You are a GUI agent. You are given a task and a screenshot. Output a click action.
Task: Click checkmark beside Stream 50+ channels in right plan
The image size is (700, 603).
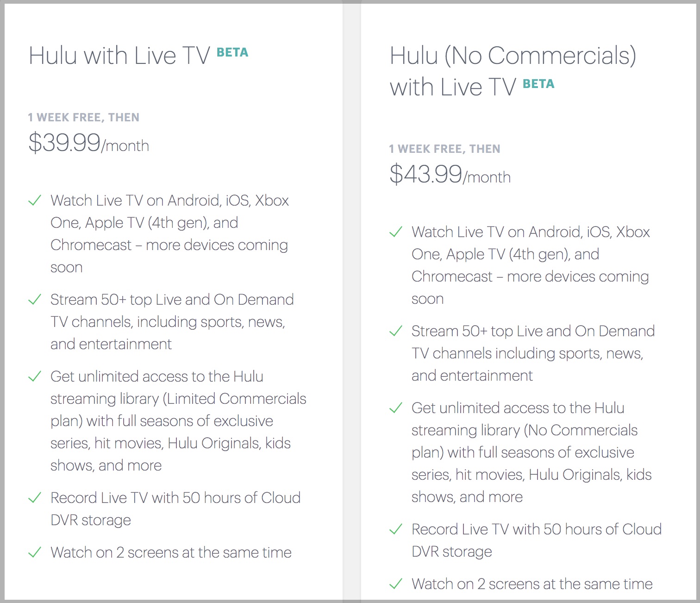pyautogui.click(x=396, y=331)
